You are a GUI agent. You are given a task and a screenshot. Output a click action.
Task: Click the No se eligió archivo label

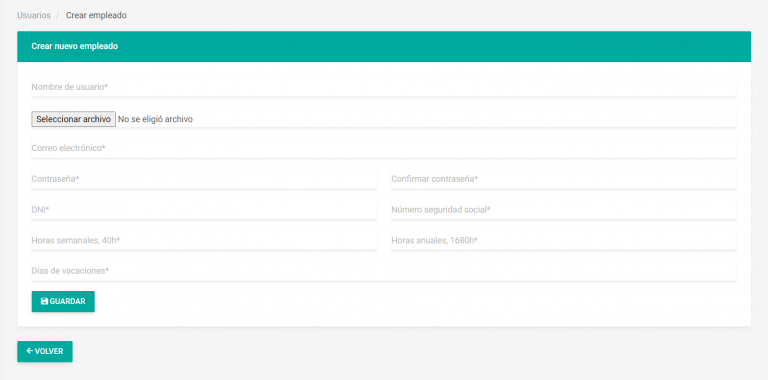[155, 119]
